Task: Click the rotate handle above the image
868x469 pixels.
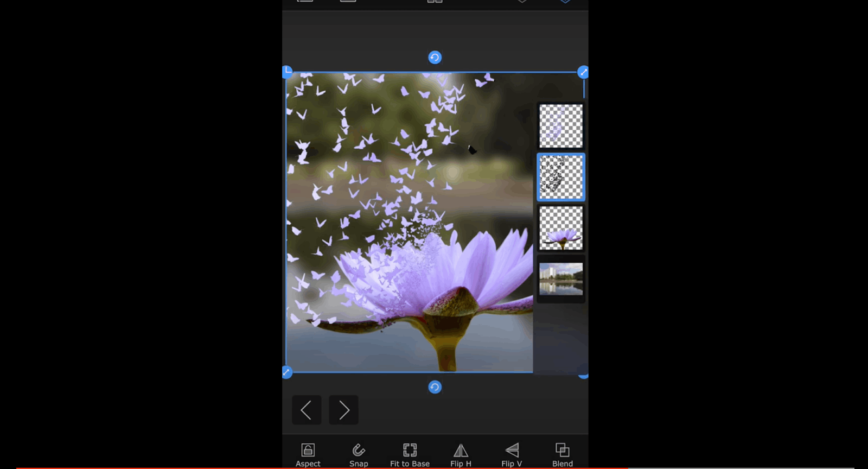Action: [x=435, y=58]
